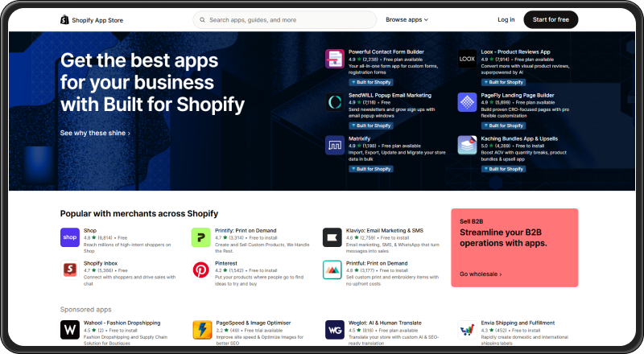Image resolution: width=644 pixels, height=354 pixels.
Task: Open the PageFly Landing Page Builder icon
Action: pyautogui.click(x=467, y=102)
